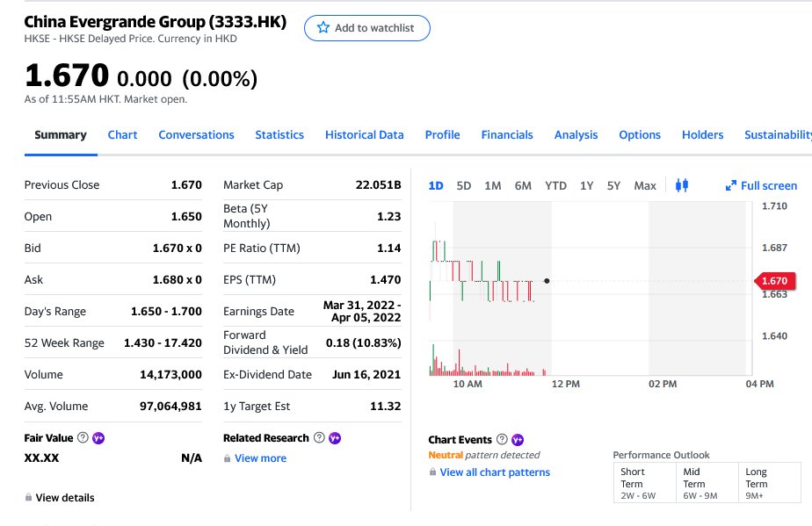
Task: Click Day's Range value 1.650 - 1.700
Action: (x=166, y=311)
